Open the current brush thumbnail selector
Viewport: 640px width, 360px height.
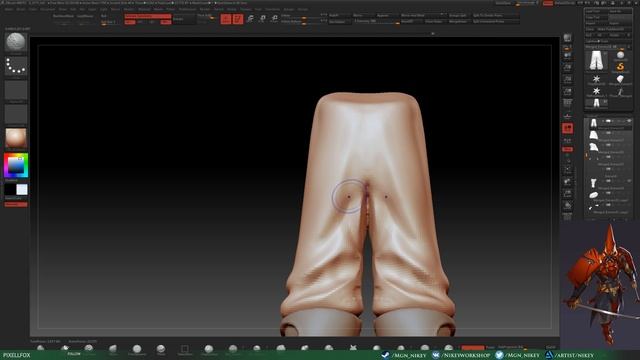(x=16, y=42)
